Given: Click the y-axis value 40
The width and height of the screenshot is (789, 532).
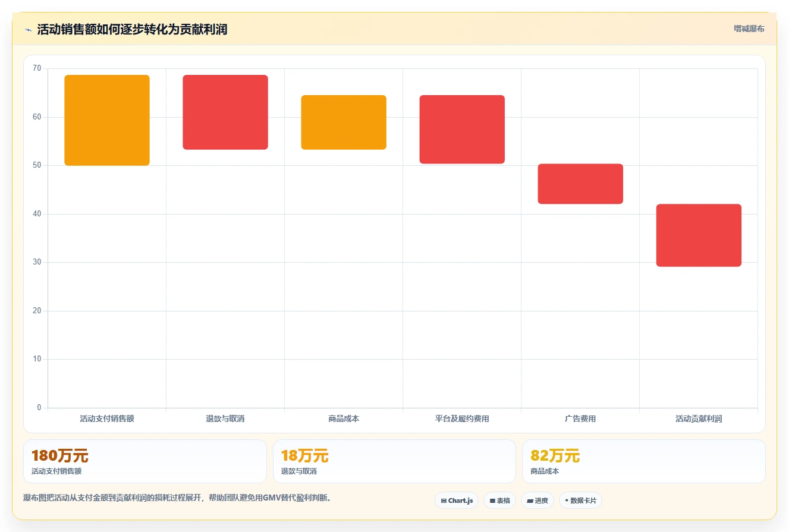Looking at the screenshot, I should [37, 214].
